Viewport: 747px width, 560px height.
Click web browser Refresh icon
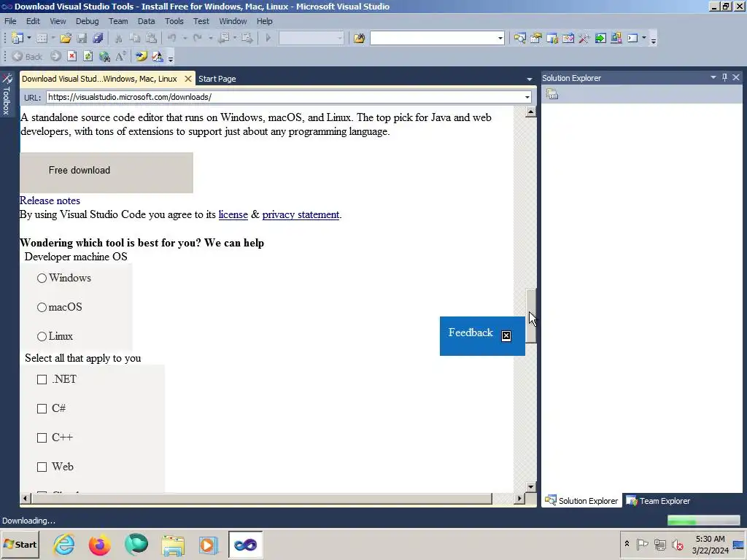pos(88,56)
